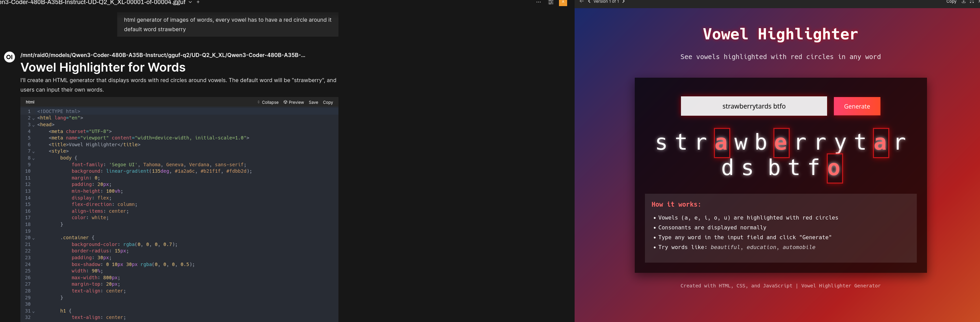
Task: Click the 'How it works:' heading
Action: pos(676,204)
